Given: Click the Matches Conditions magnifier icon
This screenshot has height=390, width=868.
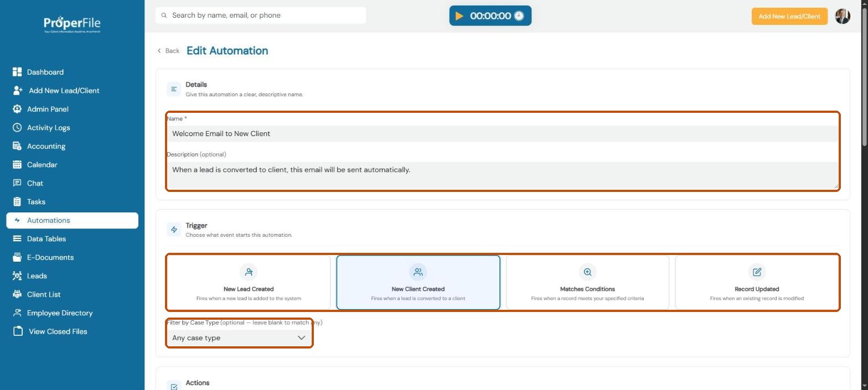Looking at the screenshot, I should pyautogui.click(x=587, y=272).
